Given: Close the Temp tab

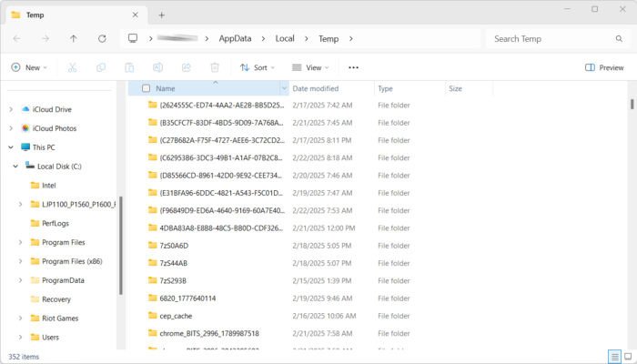Looking at the screenshot, I should (136, 15).
